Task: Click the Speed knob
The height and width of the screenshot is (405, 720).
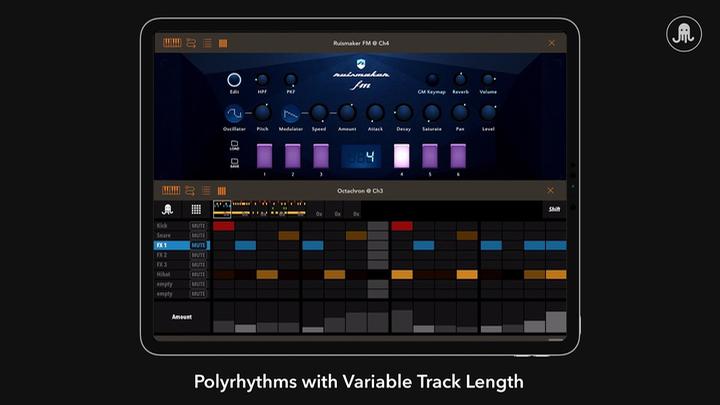Action: point(319,113)
